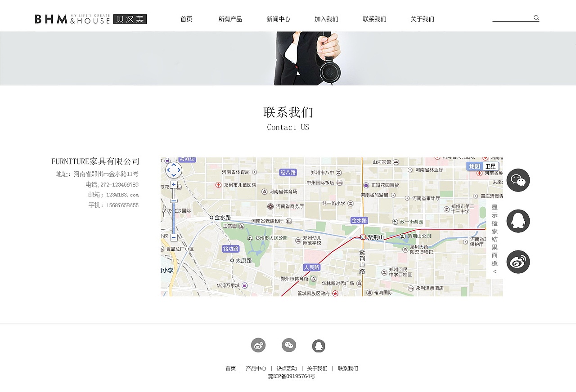Click the 管城回族区政府 government marker
This screenshot has height=392, width=576.
pos(334,294)
